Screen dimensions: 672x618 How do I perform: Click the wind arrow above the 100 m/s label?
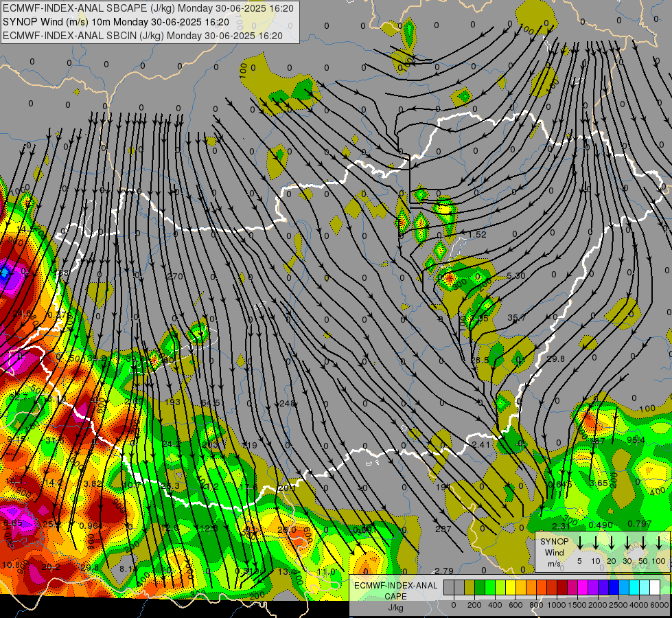pos(659,542)
